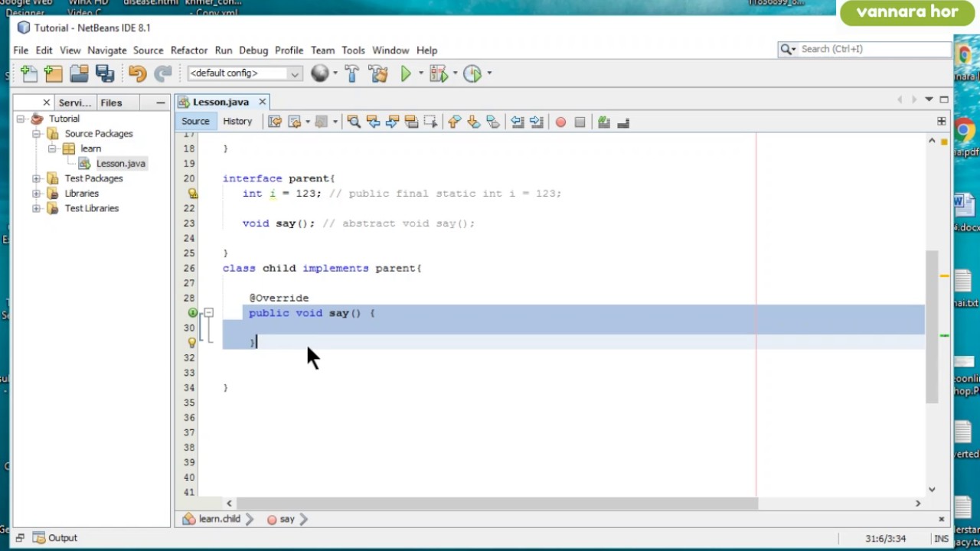Image resolution: width=980 pixels, height=551 pixels.
Task: Open the Navigate menu
Action: (x=107, y=51)
